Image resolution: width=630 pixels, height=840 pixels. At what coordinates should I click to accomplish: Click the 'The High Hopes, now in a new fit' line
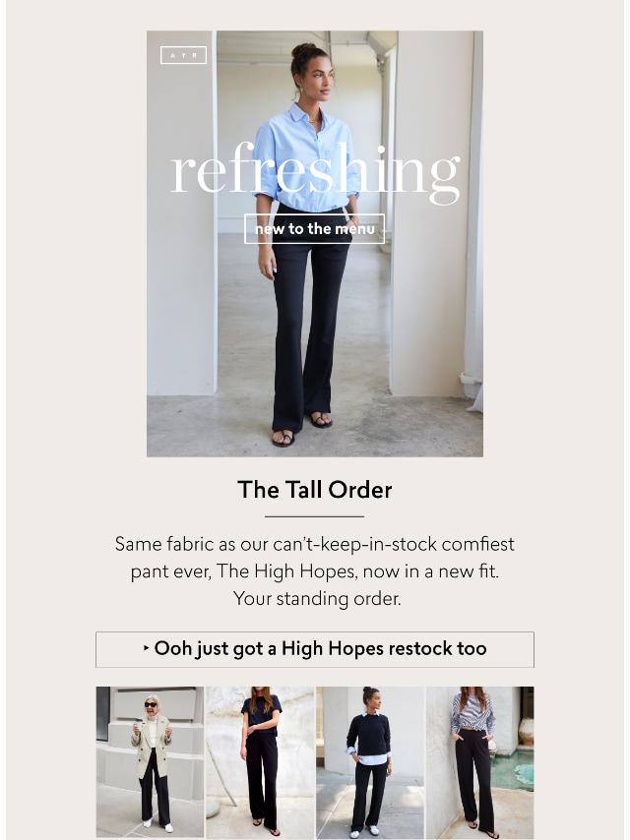(357, 571)
